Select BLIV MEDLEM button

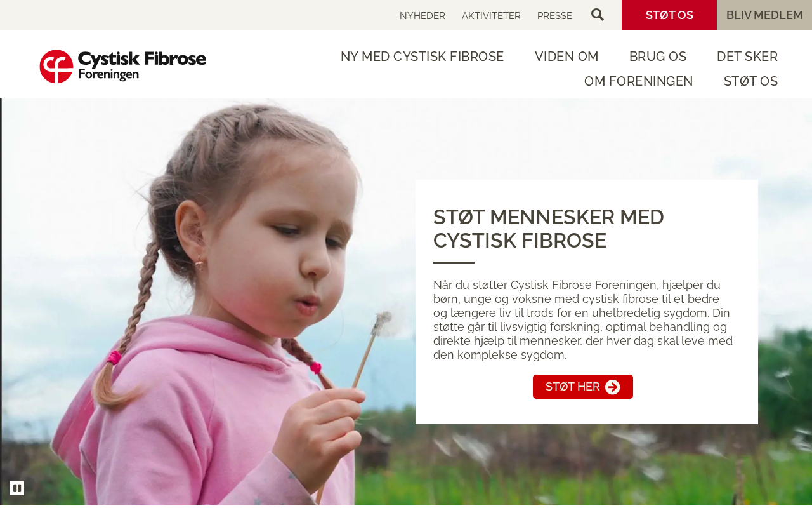[x=764, y=15]
